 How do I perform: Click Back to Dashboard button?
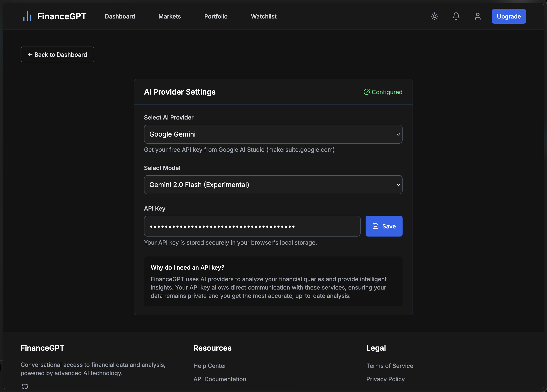coord(57,55)
